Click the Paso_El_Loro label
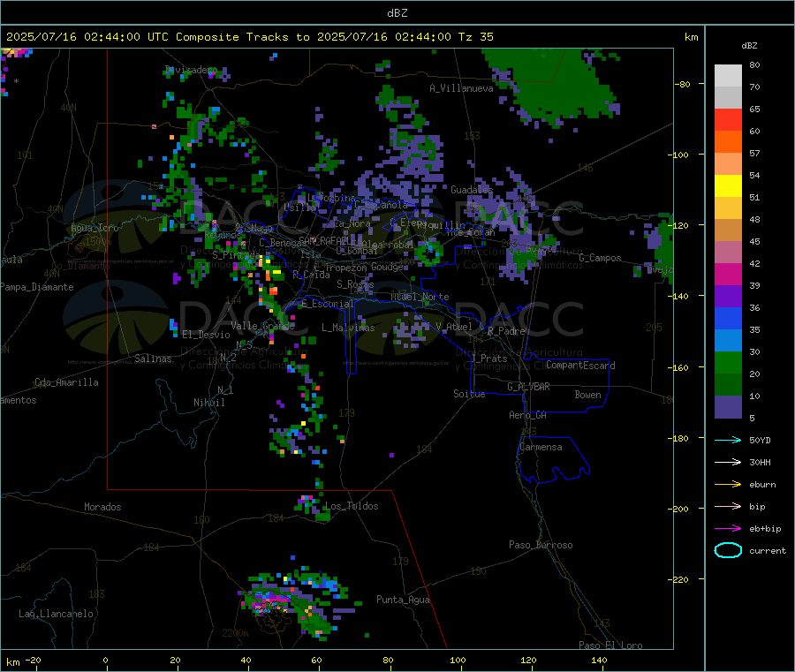Image resolution: width=795 pixels, height=672 pixels. (610, 646)
